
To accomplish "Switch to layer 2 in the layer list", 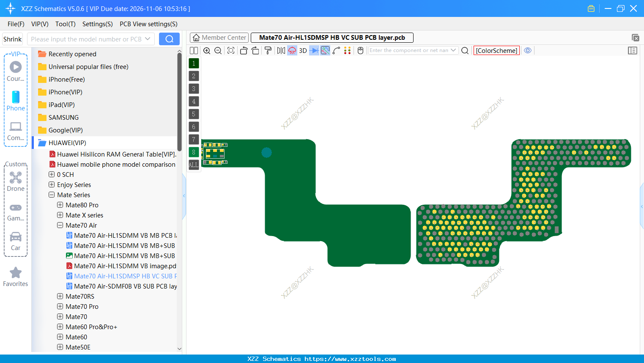I will tap(193, 76).
